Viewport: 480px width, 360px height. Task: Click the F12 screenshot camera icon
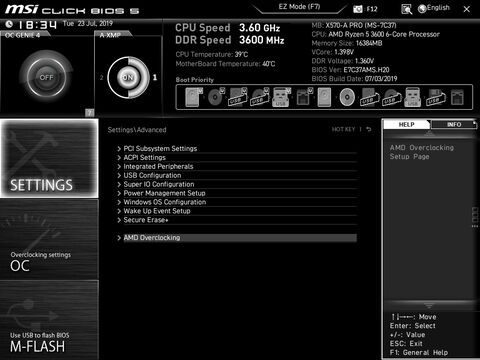[x=358, y=9]
